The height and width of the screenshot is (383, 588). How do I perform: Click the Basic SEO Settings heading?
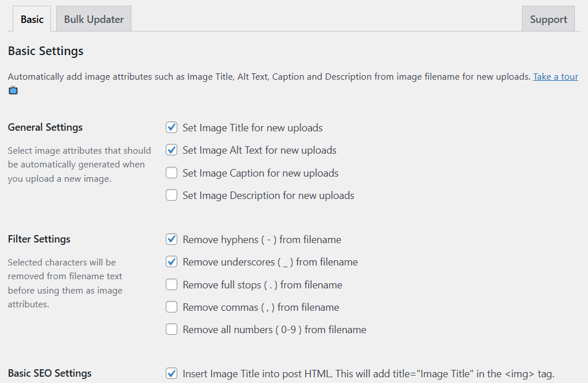point(50,373)
